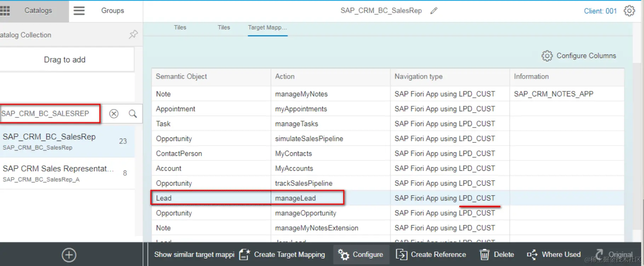Viewport: 644px width, 266px height.
Task: Switch to Target Mapping tab
Action: (268, 28)
